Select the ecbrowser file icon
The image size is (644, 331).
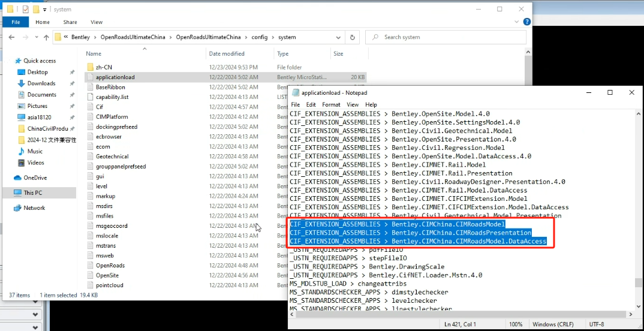(x=91, y=136)
